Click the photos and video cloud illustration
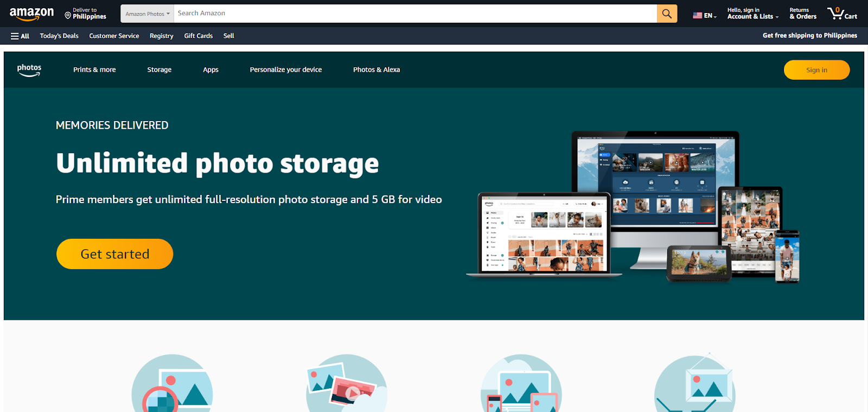The image size is (868, 412). (x=347, y=383)
